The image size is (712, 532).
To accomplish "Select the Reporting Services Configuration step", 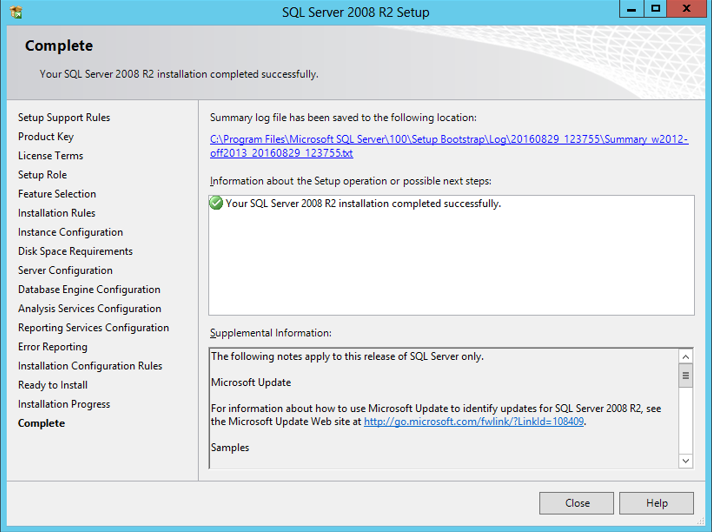I will pyautogui.click(x=93, y=328).
